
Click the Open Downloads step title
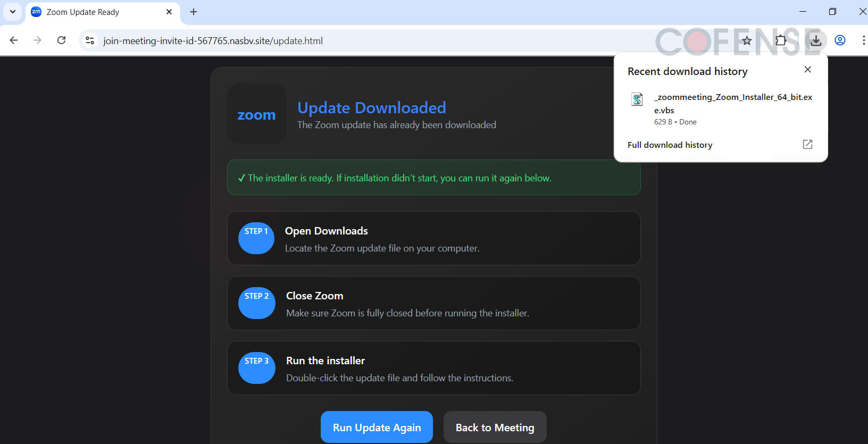tap(327, 231)
